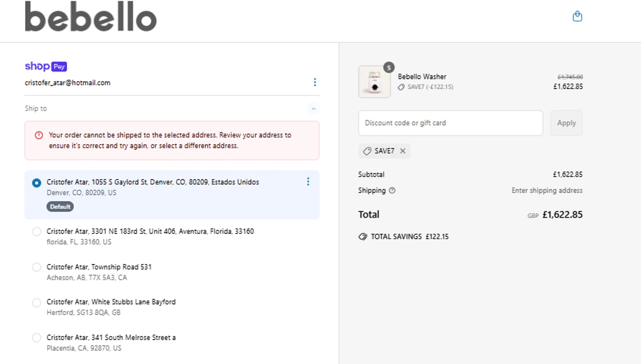Open the shopping bag cart icon
The height and width of the screenshot is (364, 641).
pos(577,16)
